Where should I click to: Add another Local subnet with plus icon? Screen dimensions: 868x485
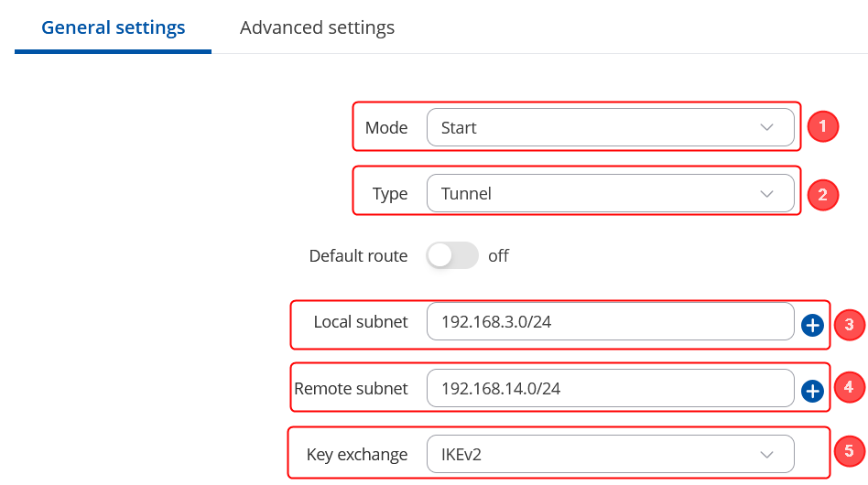(812, 325)
